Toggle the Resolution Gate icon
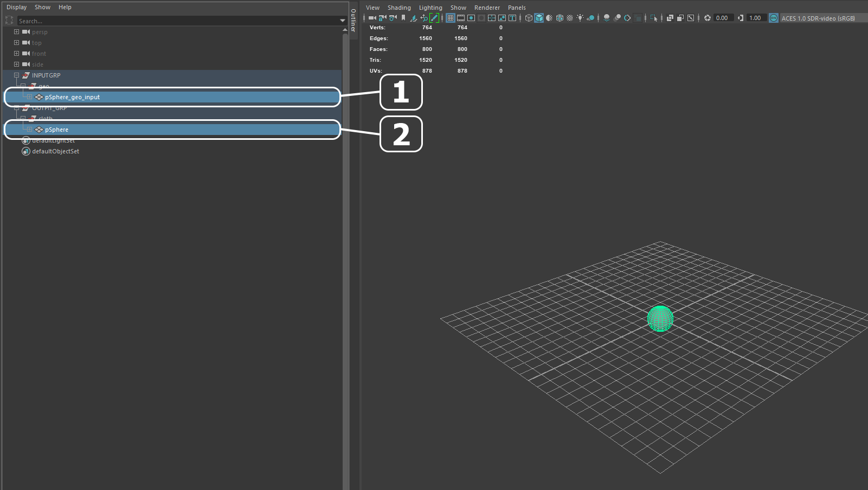This screenshot has height=490, width=868. point(471,18)
